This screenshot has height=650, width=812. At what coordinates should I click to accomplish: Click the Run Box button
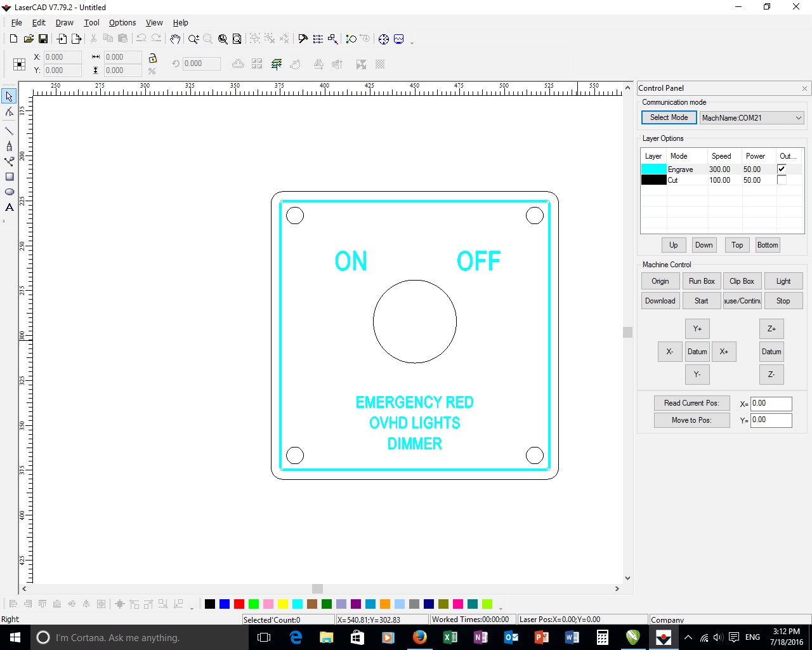click(702, 281)
